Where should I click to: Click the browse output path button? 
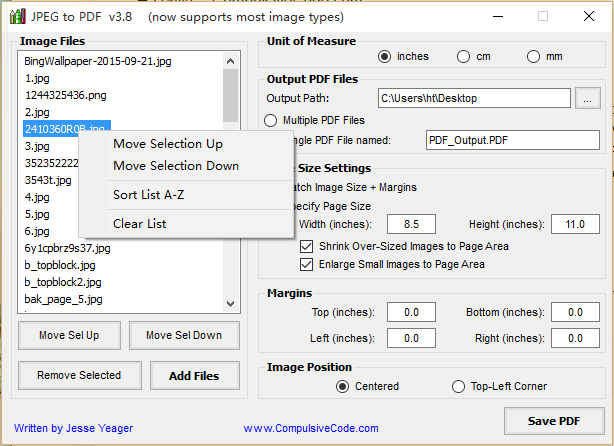point(589,98)
